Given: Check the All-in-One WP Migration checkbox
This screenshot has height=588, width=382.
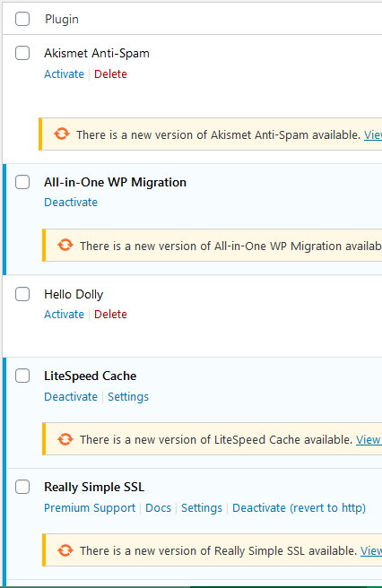Looking at the screenshot, I should click(x=22, y=182).
